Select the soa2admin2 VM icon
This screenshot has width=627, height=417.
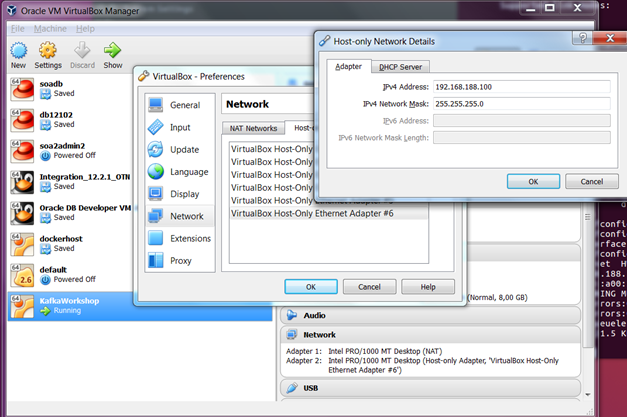click(x=22, y=151)
